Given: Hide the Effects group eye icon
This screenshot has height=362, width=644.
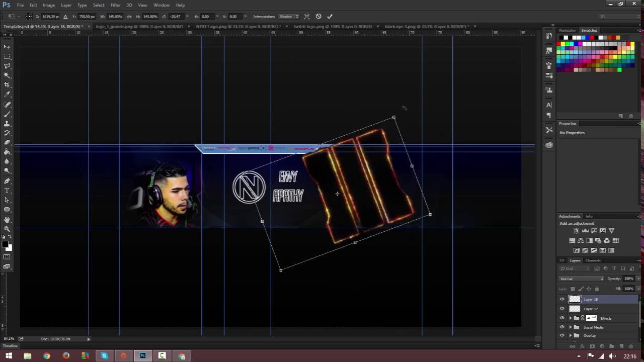Looking at the screenshot, I should point(562,318).
